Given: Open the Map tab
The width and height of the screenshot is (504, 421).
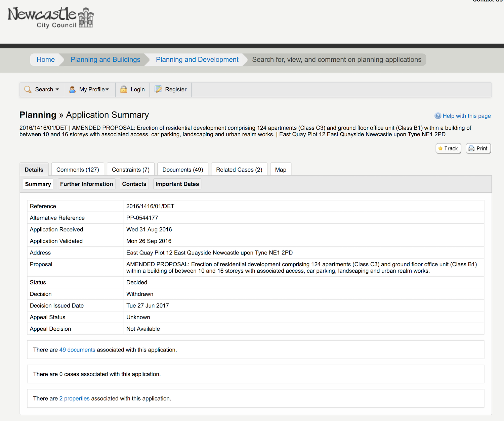Looking at the screenshot, I should click(x=281, y=170).
